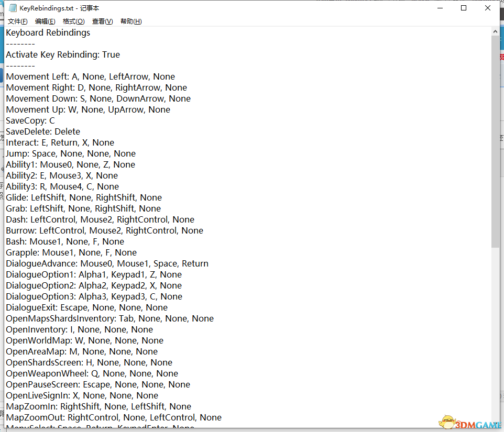The width and height of the screenshot is (504, 432).
Task: Click the vertical scrollbar thumb
Action: tap(495, 141)
